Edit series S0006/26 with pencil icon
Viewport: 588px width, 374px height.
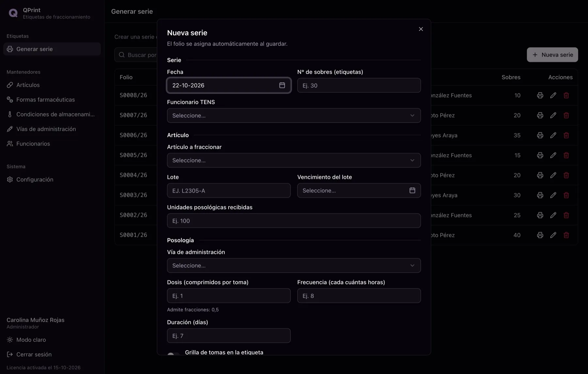point(553,135)
